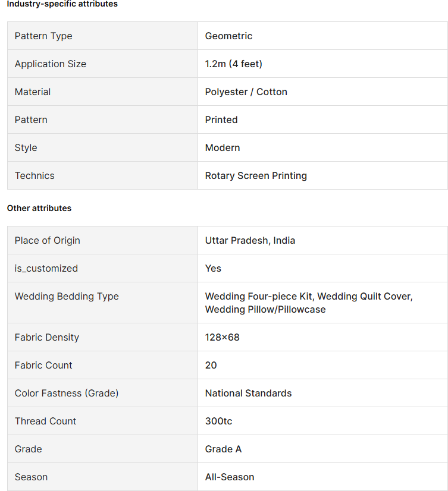Viewport: 448px width, 491px height.
Task: Select the Geometric value text
Action: click(228, 36)
